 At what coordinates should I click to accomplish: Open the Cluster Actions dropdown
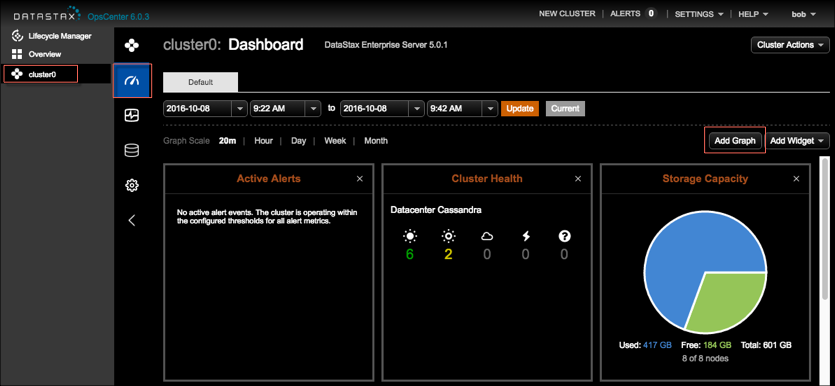pyautogui.click(x=790, y=45)
